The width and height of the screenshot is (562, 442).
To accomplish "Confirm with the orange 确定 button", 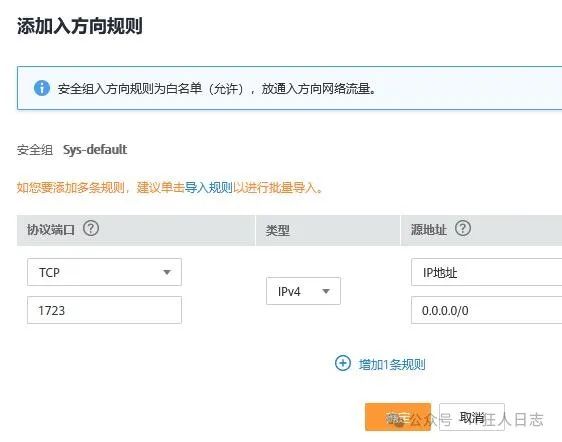I will [398, 417].
